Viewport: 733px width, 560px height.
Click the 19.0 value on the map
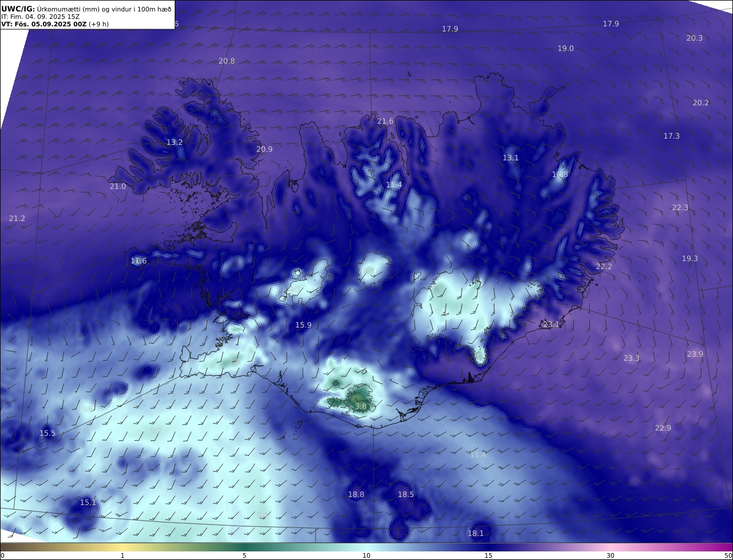tap(566, 49)
